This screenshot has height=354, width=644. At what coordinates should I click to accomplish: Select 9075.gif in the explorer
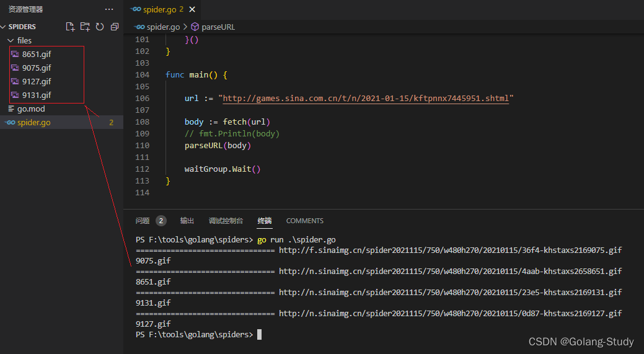coord(37,68)
